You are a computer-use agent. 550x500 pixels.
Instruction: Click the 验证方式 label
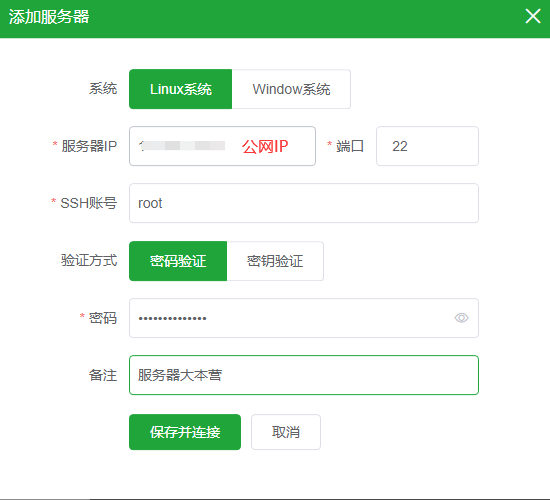click(x=89, y=260)
